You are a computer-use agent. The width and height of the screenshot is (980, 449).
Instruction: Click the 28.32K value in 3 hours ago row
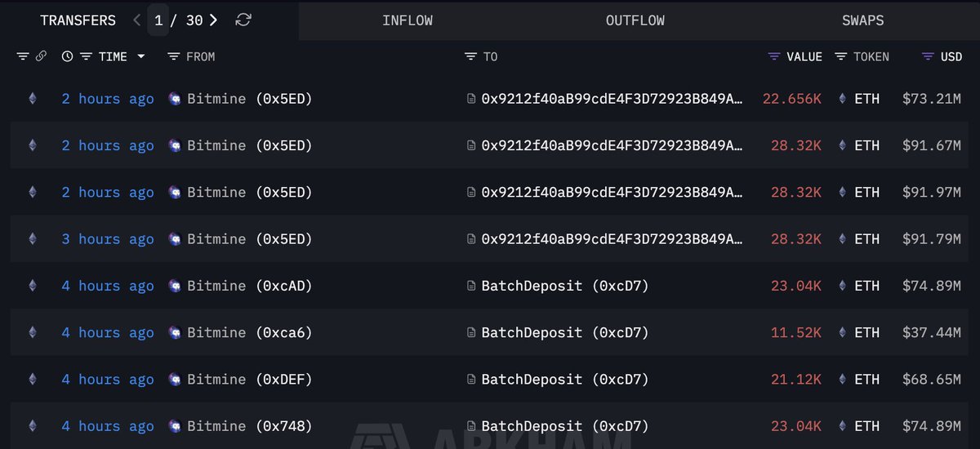[796, 239]
